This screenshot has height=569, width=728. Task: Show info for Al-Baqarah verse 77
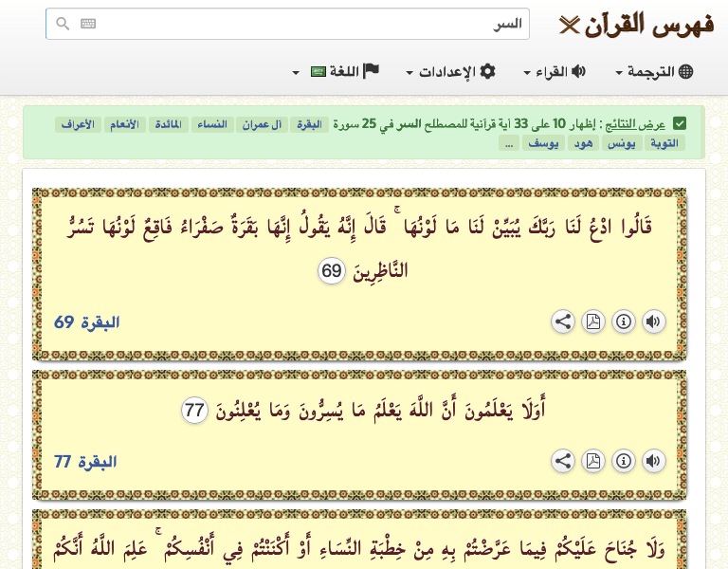point(623,462)
